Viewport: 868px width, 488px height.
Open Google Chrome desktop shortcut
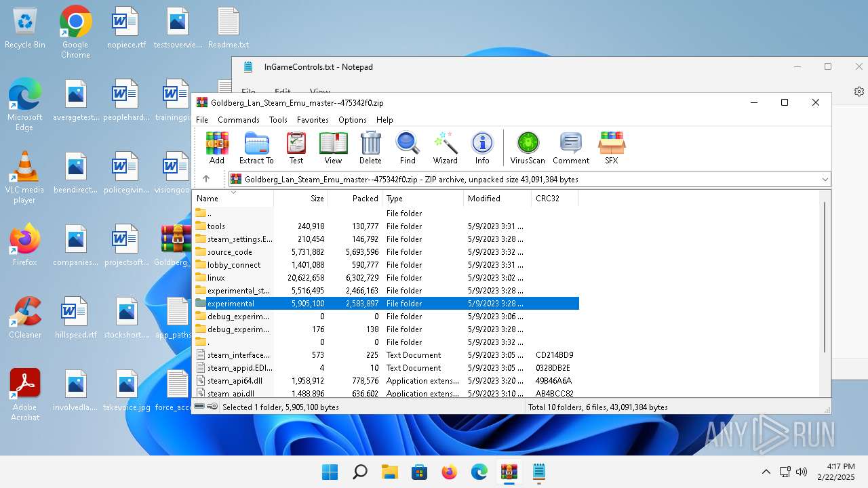(75, 31)
